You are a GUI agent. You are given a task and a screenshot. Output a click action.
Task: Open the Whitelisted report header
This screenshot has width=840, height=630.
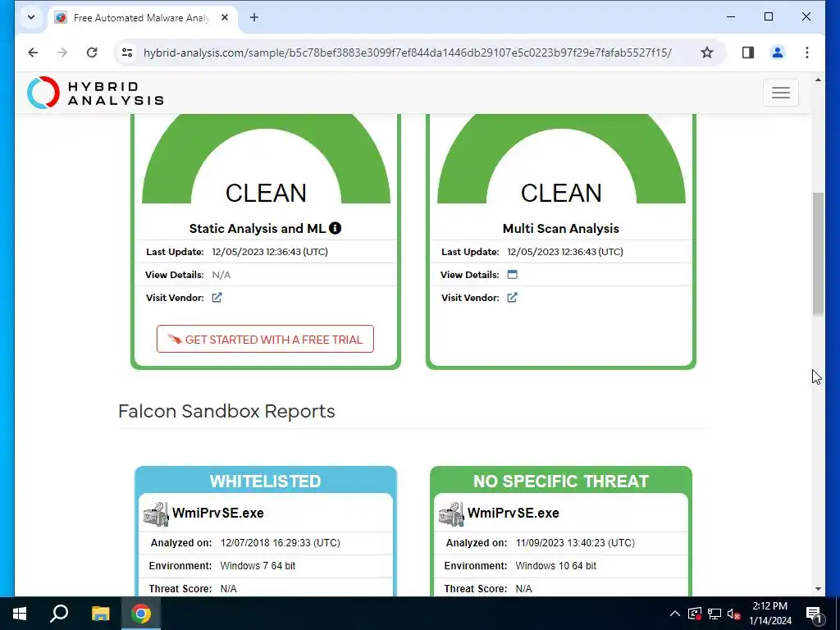(x=265, y=481)
